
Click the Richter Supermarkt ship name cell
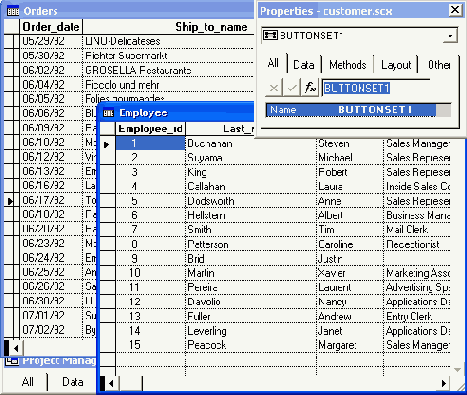pyautogui.click(x=168, y=55)
